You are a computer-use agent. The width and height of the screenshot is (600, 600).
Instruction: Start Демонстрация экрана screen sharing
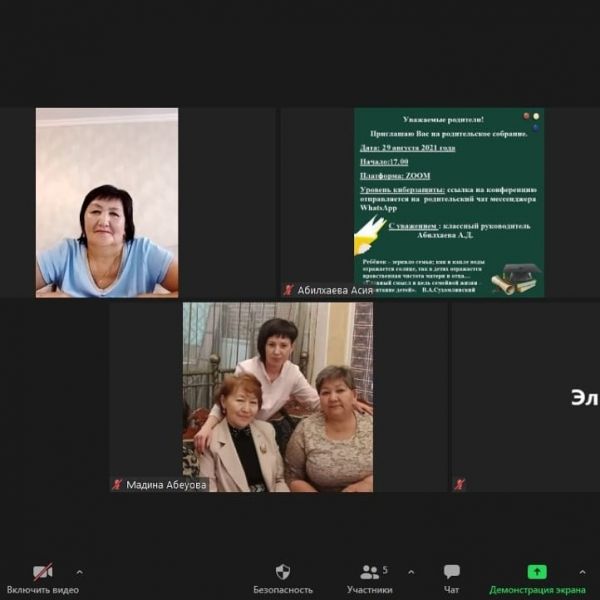(537, 572)
